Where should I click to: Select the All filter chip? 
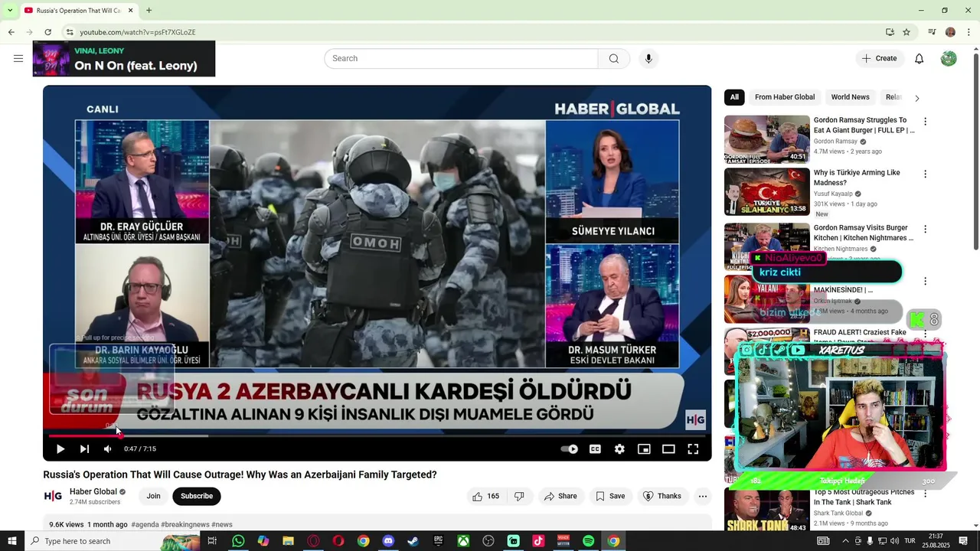click(x=734, y=97)
